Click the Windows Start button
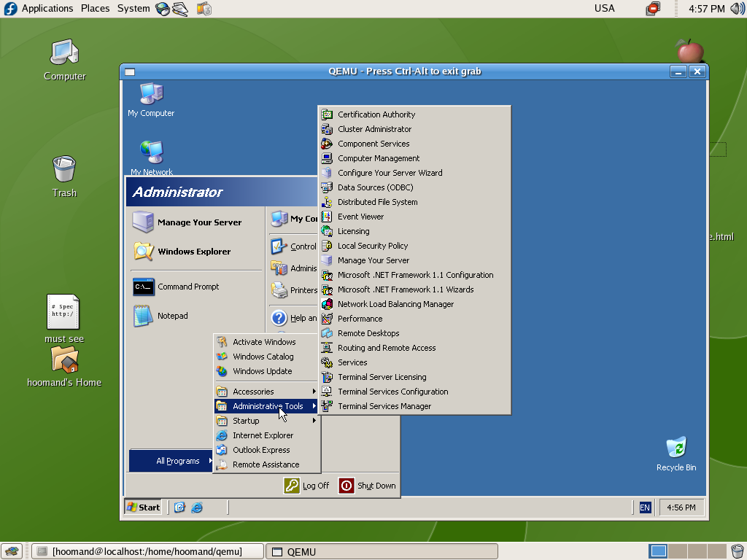747x560 pixels. pos(144,507)
